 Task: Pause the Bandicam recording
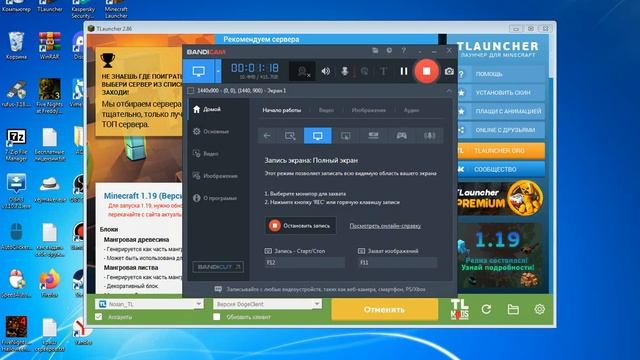[x=404, y=71]
